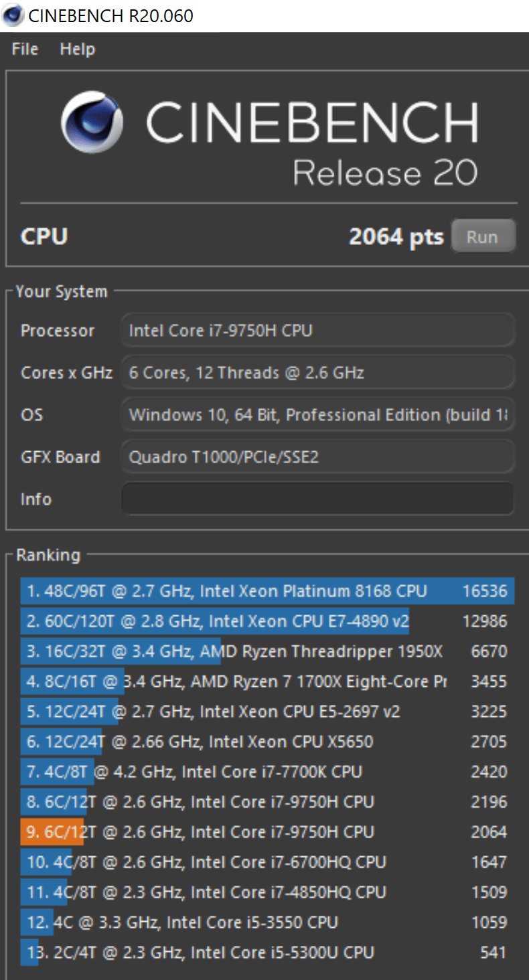The height and width of the screenshot is (980, 529).
Task: Select the orange highlighted i7-9750H result
Action: (267, 832)
